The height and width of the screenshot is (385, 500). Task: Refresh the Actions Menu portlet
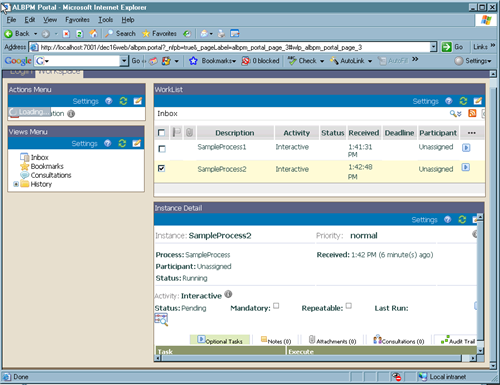(123, 101)
